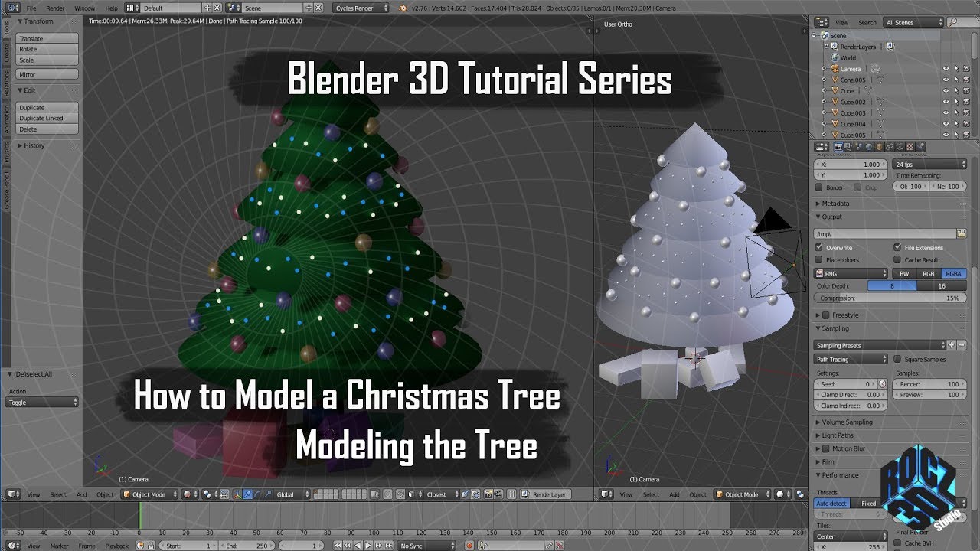
Task: Open the Render menu in top bar
Action: [55, 8]
